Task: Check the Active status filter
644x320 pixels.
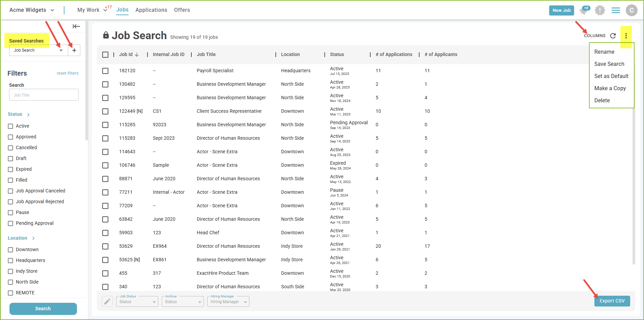Action: tap(10, 126)
